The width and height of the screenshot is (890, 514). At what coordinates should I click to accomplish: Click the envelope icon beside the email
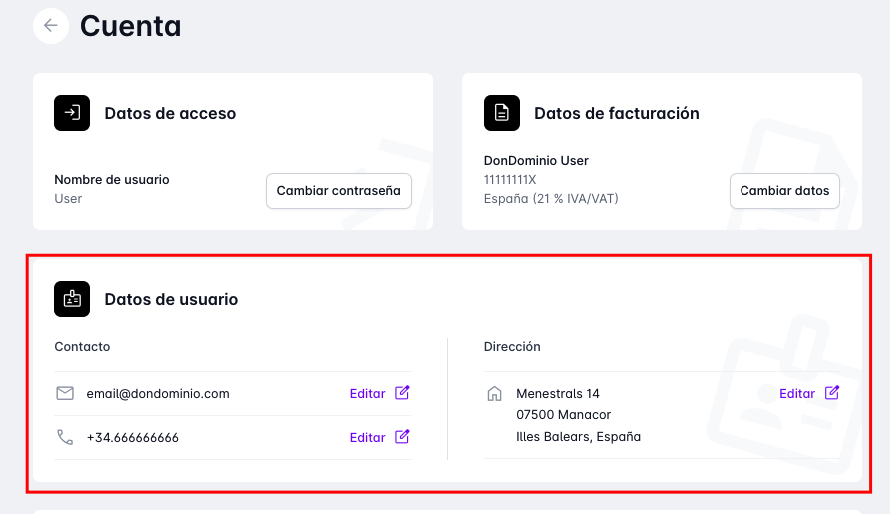pos(66,393)
